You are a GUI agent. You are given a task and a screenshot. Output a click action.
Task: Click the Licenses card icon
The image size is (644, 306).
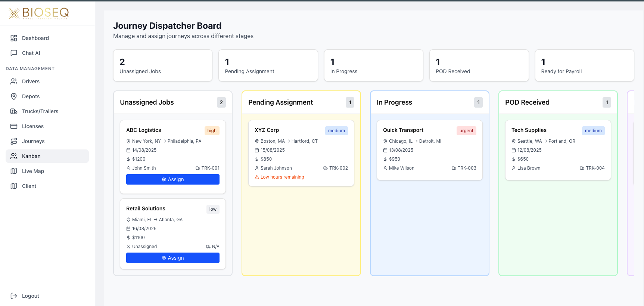tap(14, 126)
